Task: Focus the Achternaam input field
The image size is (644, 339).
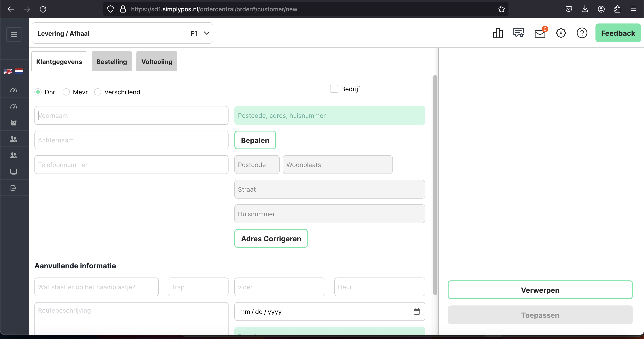Action: (x=131, y=140)
